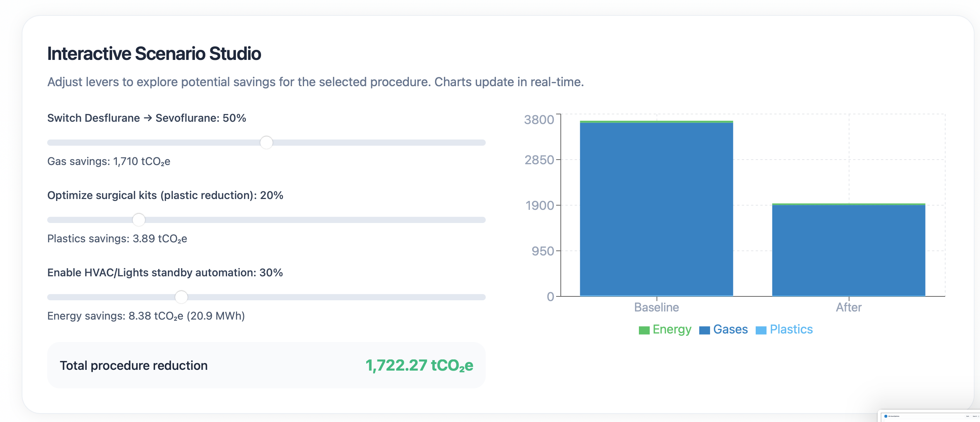This screenshot has height=422, width=980.
Task: Click the Desflurane to Sevoflurane slider handle
Action: click(x=266, y=143)
